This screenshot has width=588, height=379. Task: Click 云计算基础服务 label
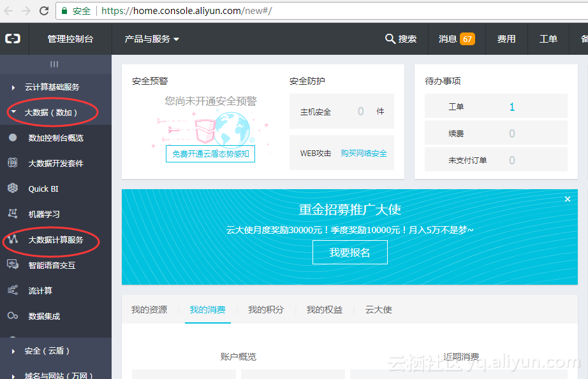(52, 87)
